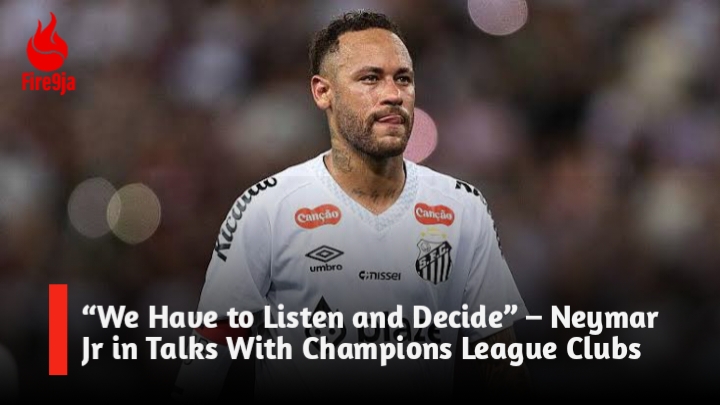Select the left Canção sponsor badge
Image resolution: width=720 pixels, height=405 pixels.
pyautogui.click(x=318, y=216)
